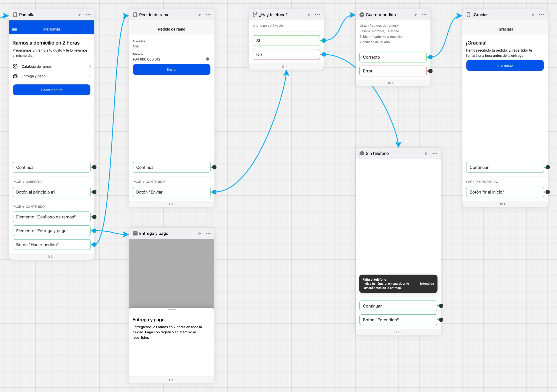The height and width of the screenshot is (392, 557).
Task: Click the hamburger menu icon in Margarita header
Action: [x=14, y=30]
